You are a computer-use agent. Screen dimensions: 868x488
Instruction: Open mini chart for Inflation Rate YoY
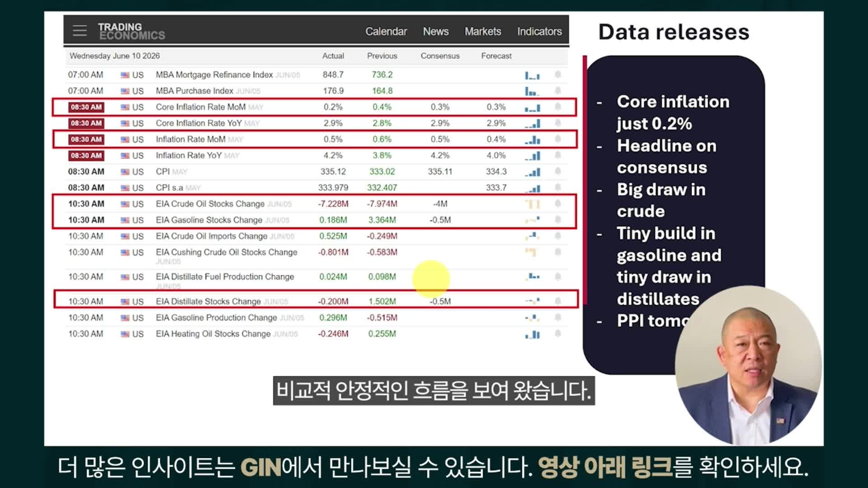(x=532, y=156)
